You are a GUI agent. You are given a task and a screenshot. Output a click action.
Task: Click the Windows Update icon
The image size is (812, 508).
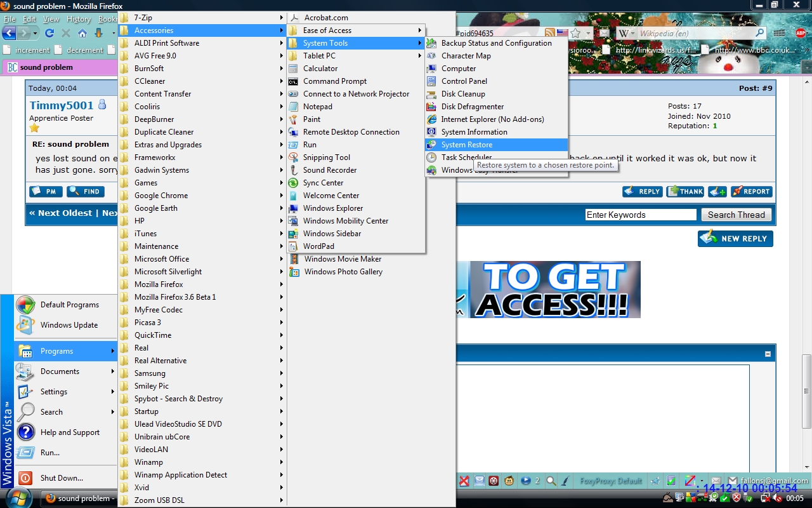tap(25, 325)
